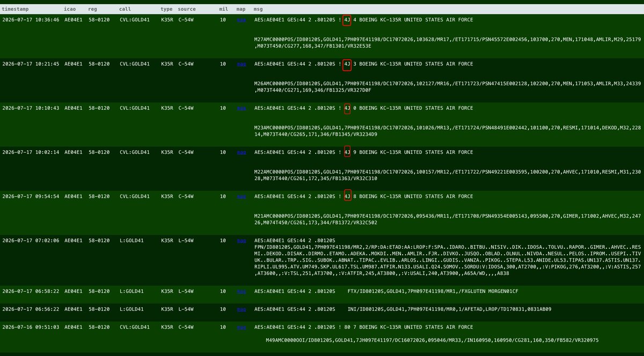Click the 'icao' column header
This screenshot has height=356, width=644.
pyautogui.click(x=71, y=9)
